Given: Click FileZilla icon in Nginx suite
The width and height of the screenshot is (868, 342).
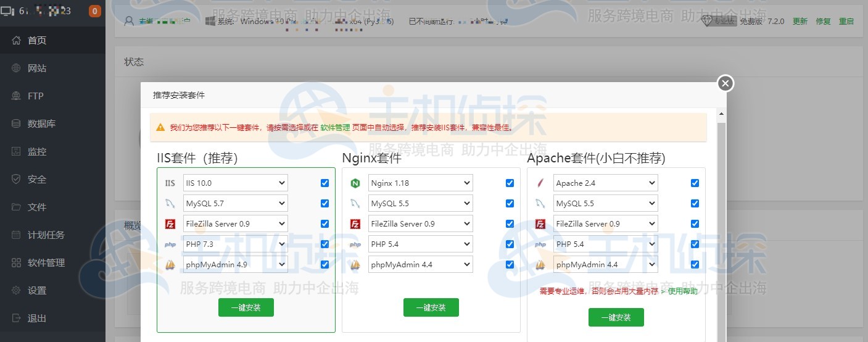Looking at the screenshot, I should 355,223.
